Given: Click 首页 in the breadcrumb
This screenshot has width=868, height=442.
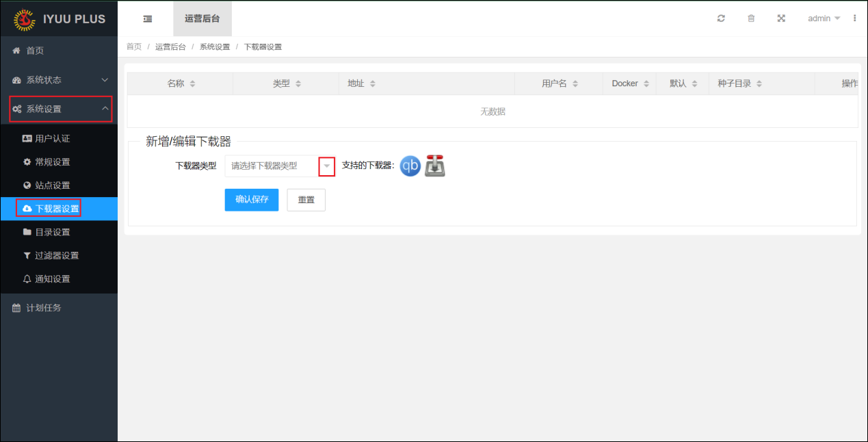Looking at the screenshot, I should pyautogui.click(x=134, y=47).
